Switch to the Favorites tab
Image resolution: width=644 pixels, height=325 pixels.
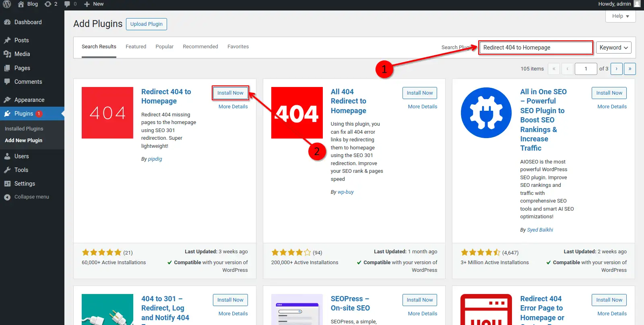coord(238,47)
